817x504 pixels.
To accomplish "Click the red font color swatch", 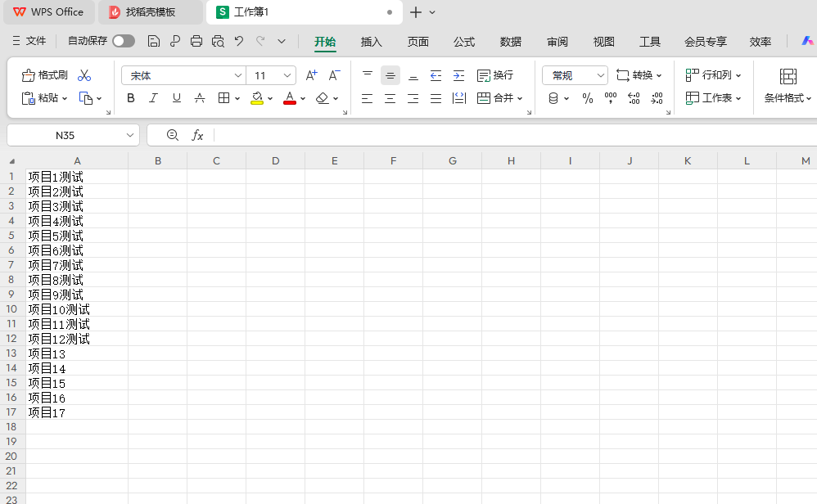I will [289, 105].
